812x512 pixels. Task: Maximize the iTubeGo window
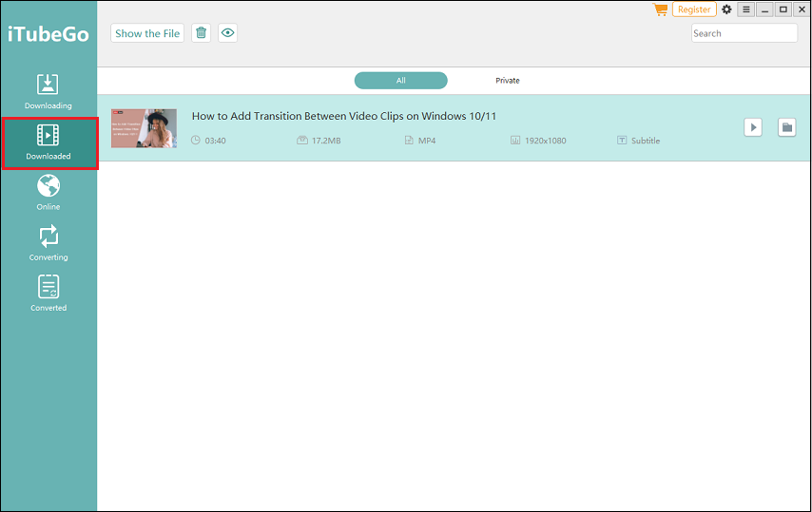783,9
